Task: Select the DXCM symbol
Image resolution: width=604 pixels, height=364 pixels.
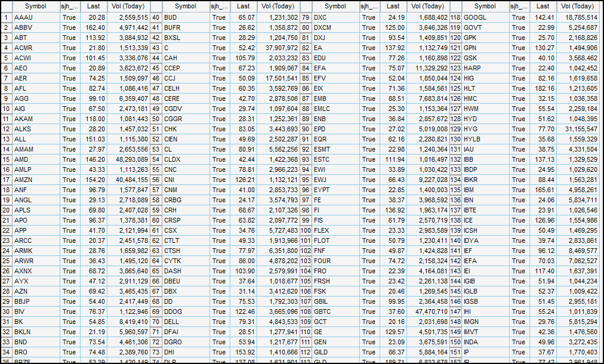Action: pos(335,27)
